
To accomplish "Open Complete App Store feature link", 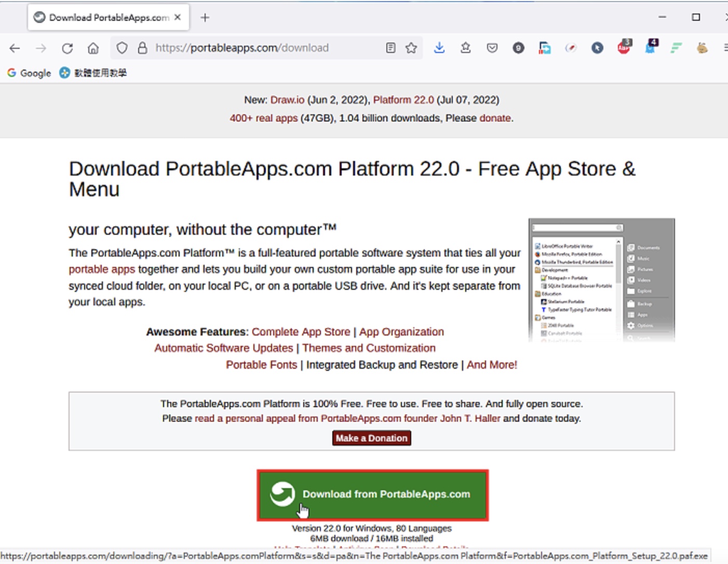I will (x=301, y=332).
